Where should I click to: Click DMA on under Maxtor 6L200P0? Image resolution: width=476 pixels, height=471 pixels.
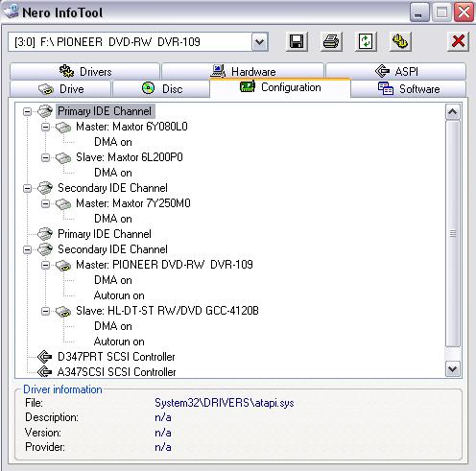113,173
